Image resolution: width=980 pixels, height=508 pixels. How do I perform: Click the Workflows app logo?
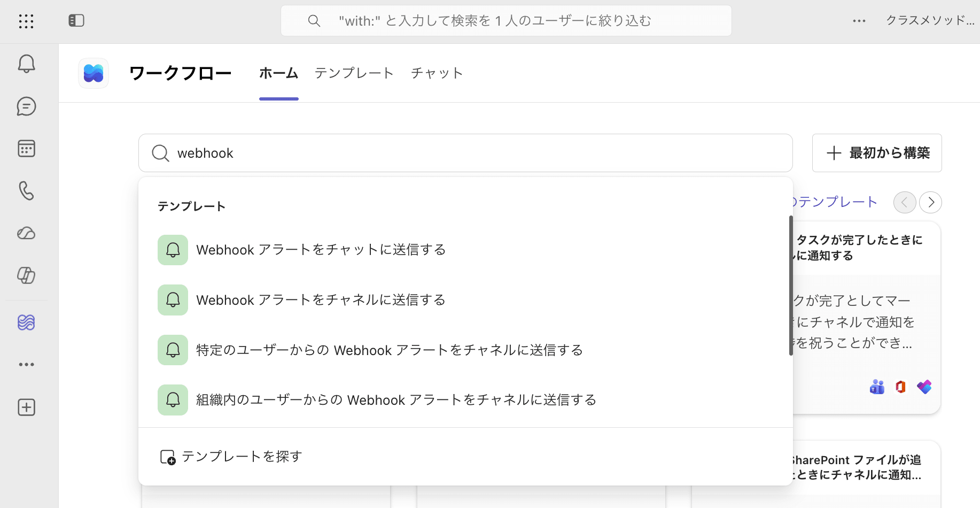94,73
